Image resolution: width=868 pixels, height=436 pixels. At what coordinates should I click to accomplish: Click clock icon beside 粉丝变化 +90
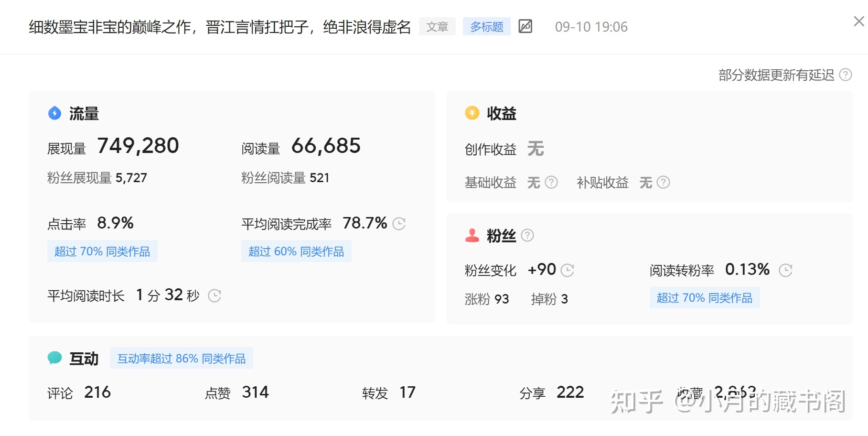click(x=567, y=271)
